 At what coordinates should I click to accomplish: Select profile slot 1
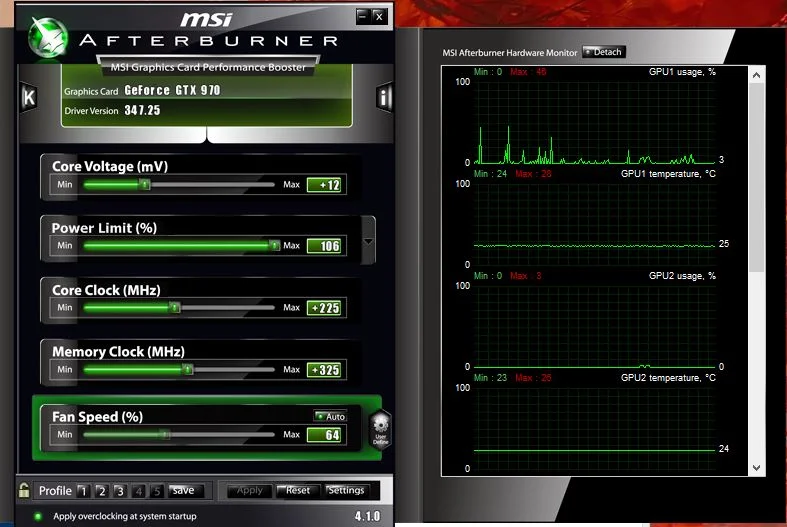tap(83, 491)
